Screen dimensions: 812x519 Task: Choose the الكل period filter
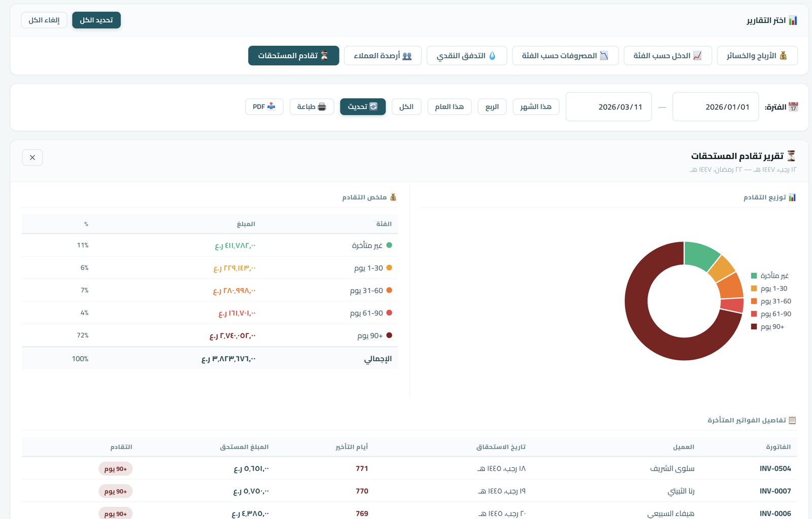[406, 107]
